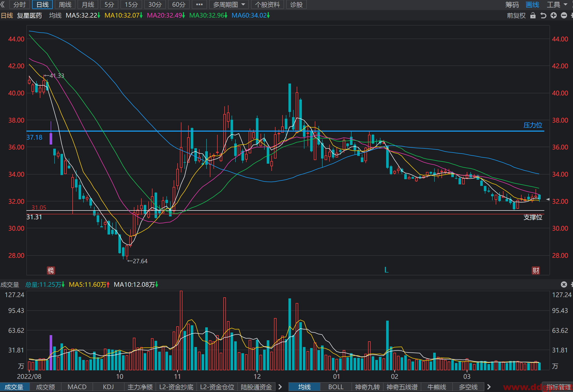
Task: Zoom in using the plus circle icon
Action: point(554,16)
